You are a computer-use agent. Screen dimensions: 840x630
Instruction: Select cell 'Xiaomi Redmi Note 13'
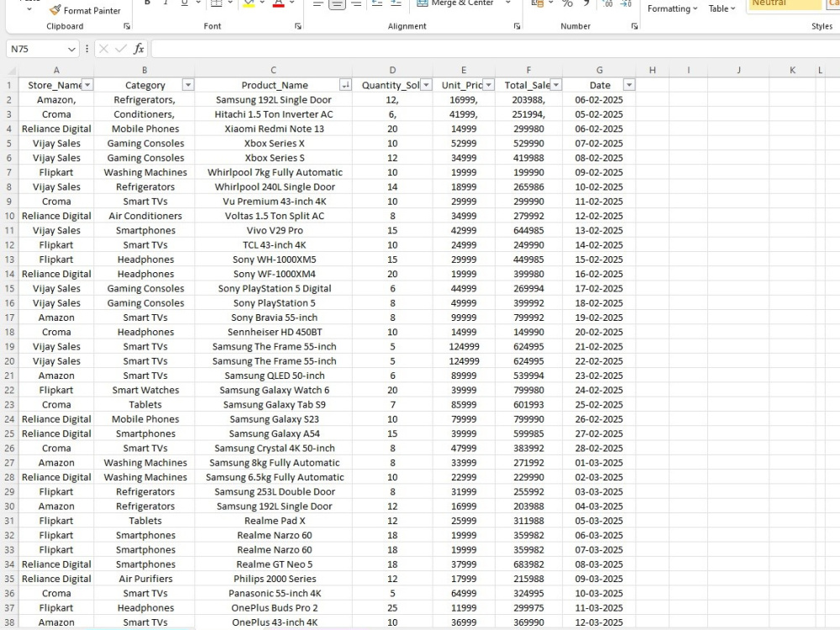274,129
